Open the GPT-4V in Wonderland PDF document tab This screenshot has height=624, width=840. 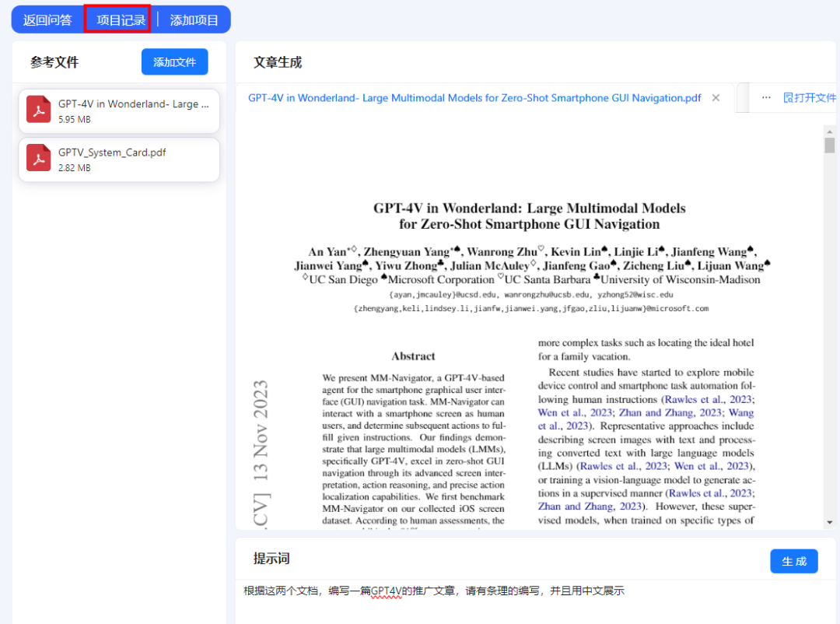[474, 97]
